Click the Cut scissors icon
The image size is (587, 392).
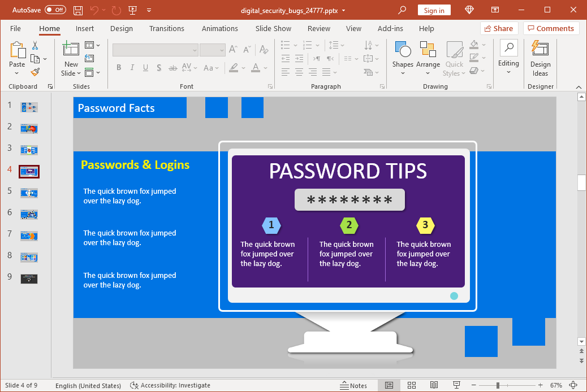tap(35, 46)
